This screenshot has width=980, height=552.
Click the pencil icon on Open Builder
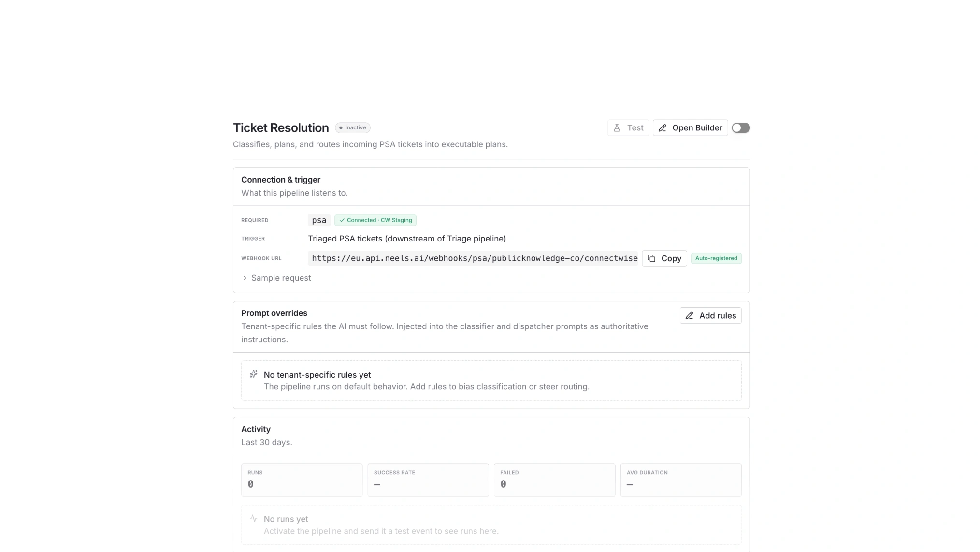663,128
